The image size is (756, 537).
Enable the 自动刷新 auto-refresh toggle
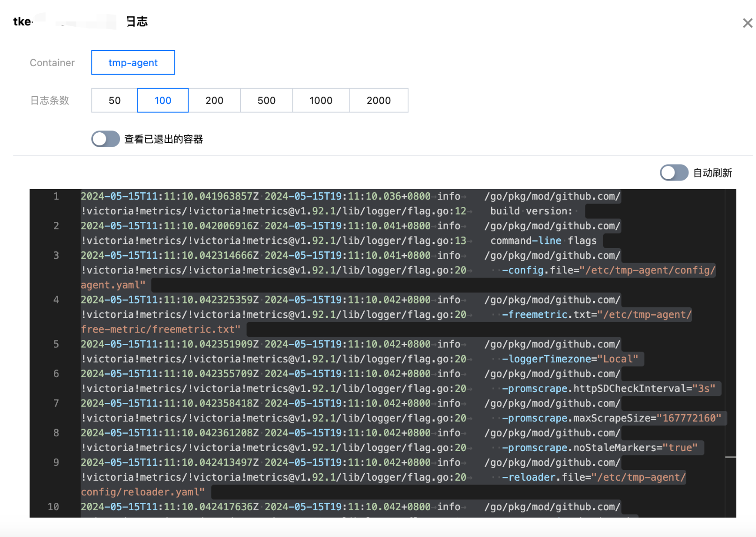[x=674, y=173]
